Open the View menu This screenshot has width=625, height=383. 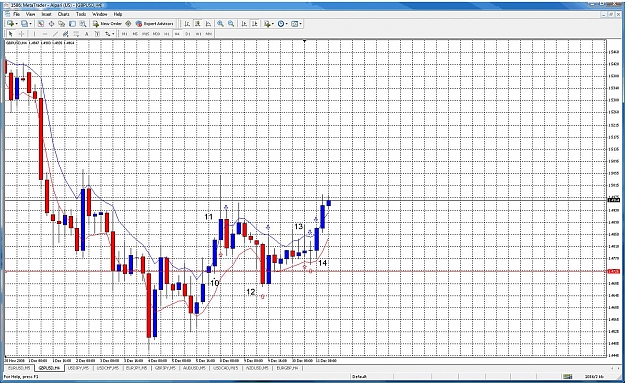tap(30, 14)
